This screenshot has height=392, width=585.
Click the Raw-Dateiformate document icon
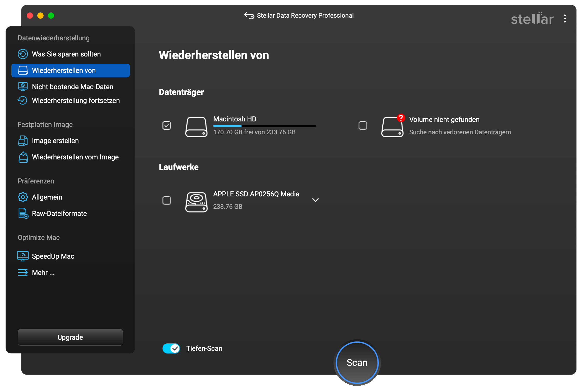pos(23,213)
